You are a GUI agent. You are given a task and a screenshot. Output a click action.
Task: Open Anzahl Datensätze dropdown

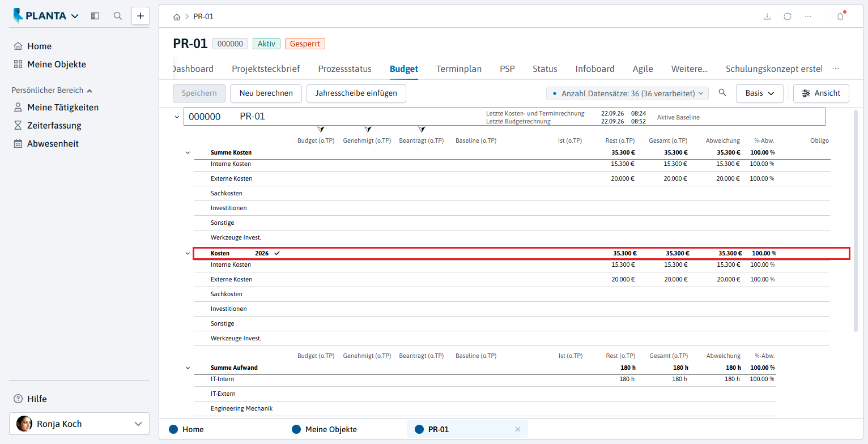pos(627,93)
